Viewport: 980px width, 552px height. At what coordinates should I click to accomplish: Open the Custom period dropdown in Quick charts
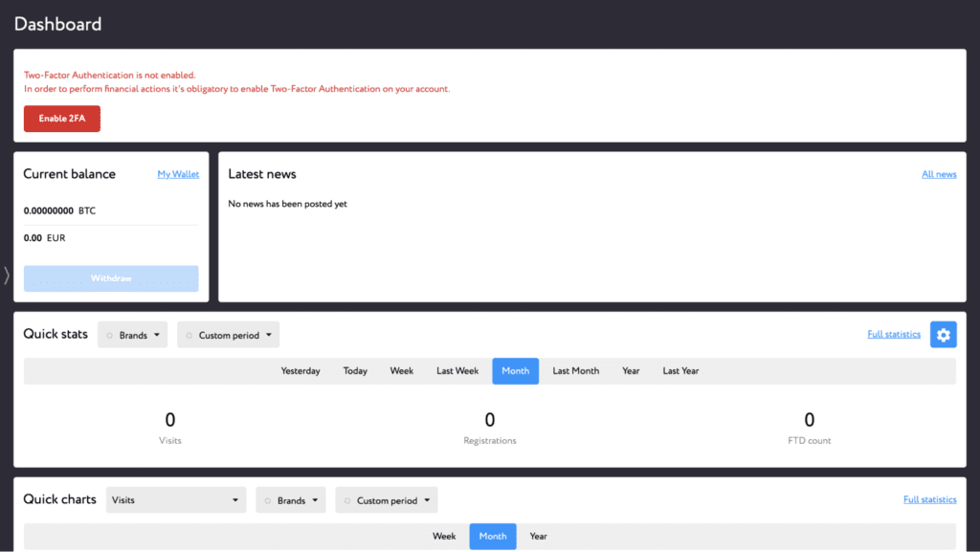click(386, 499)
